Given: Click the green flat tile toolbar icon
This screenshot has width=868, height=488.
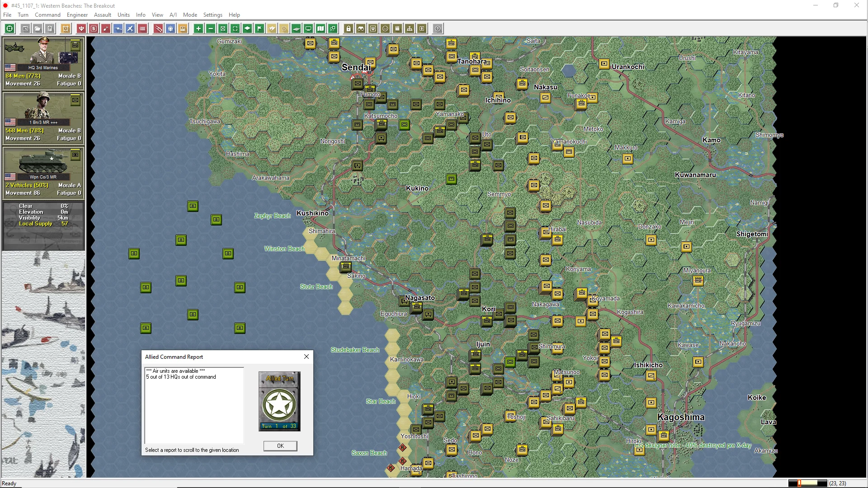Looking at the screenshot, I should pyautogui.click(x=296, y=28).
